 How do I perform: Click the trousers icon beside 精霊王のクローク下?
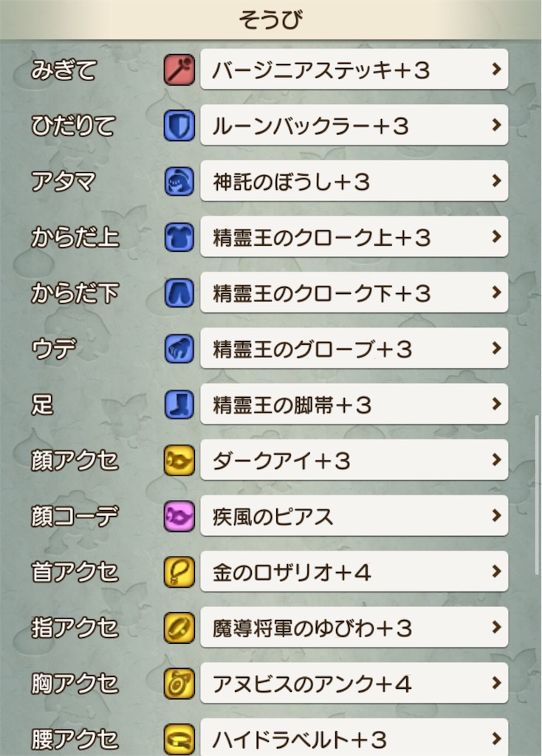[x=179, y=293]
